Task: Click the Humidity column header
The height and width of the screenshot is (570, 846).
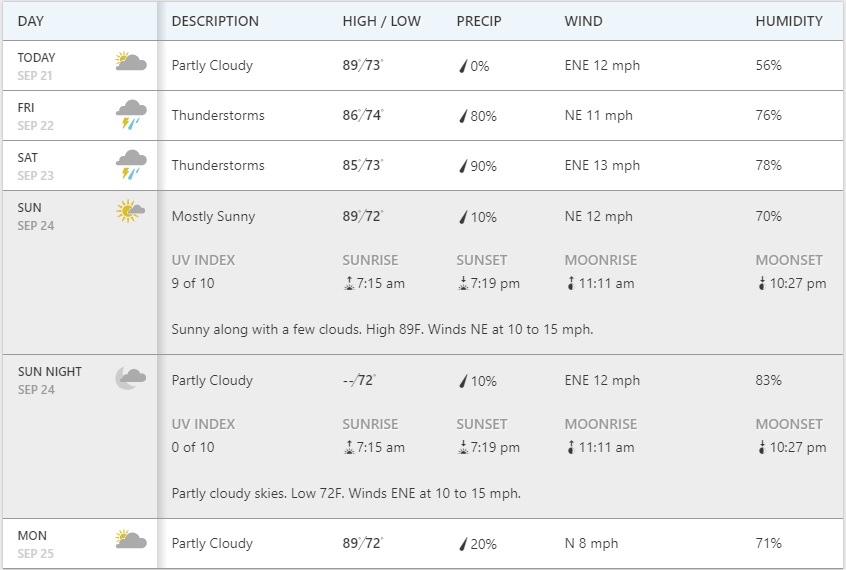Action: pyautogui.click(x=788, y=21)
